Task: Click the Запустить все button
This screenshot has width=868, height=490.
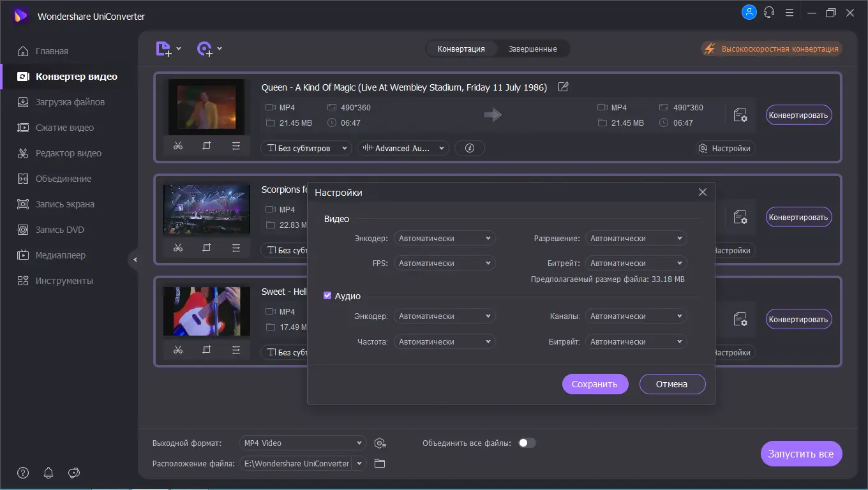Action: click(x=801, y=454)
